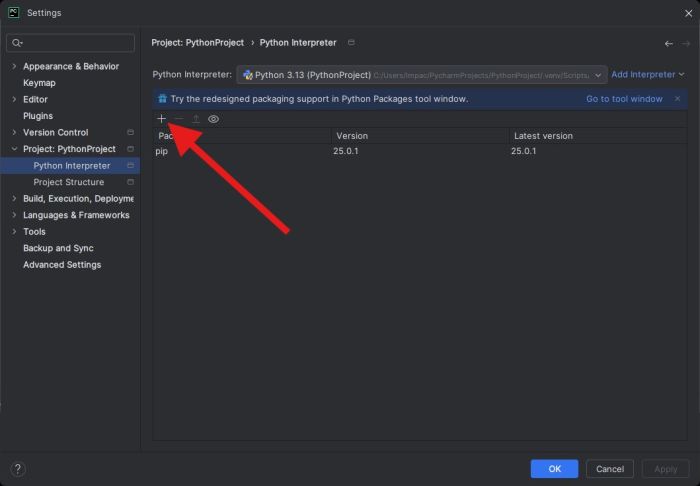The height and width of the screenshot is (486, 700).
Task: Click the Go to tool window link
Action: point(624,99)
